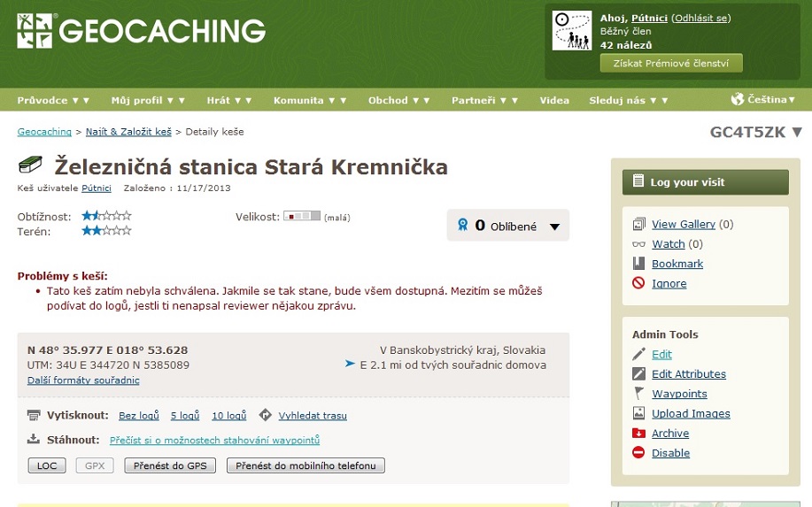Click the Edit pencil icon in Admin Tools
This screenshot has width=812, height=507.
click(638, 355)
